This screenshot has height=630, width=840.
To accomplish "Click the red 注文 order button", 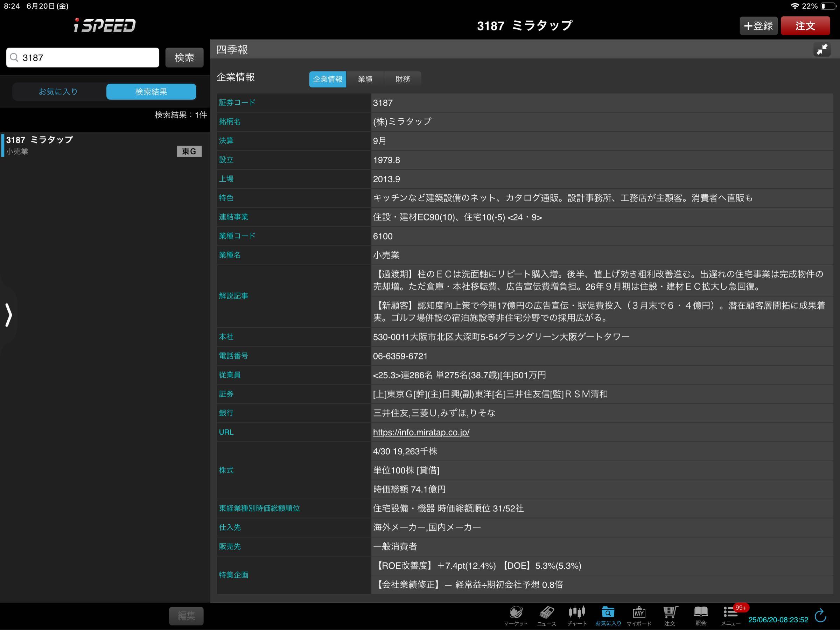I will point(805,26).
